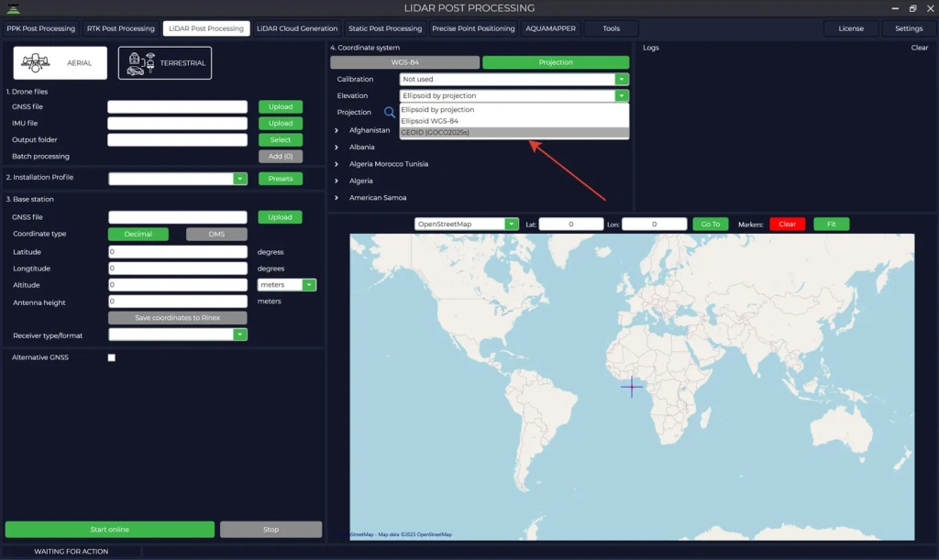The height and width of the screenshot is (560, 939).
Task: Expand the Afghanistan projection list
Action: pyautogui.click(x=337, y=128)
